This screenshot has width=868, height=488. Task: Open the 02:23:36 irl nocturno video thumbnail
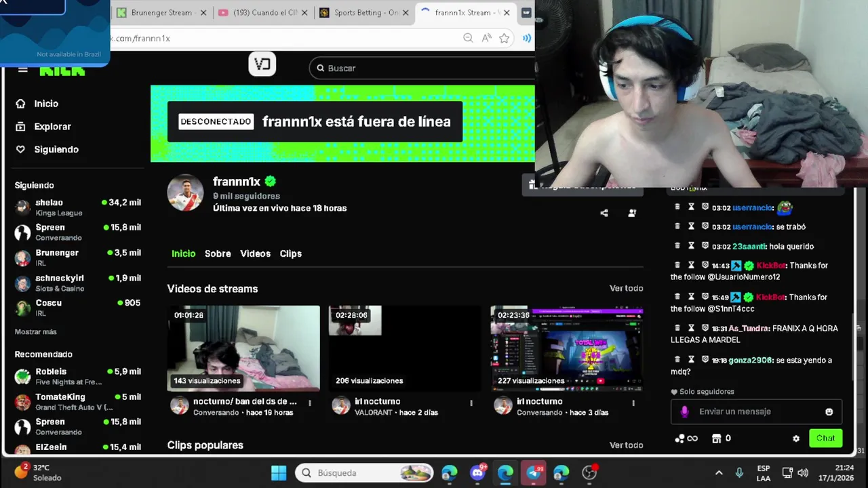coord(567,348)
